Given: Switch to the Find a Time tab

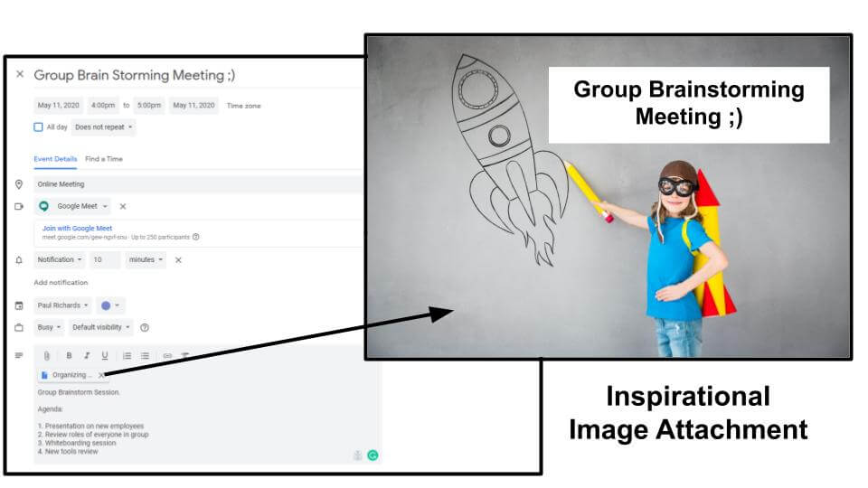Looking at the screenshot, I should [104, 159].
